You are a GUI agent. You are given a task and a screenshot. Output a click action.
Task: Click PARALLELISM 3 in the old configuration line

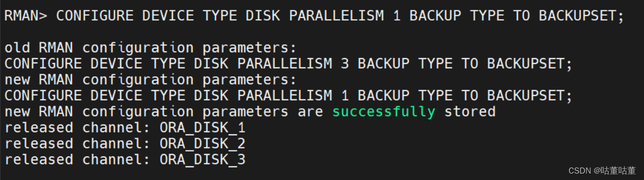[x=276, y=64]
